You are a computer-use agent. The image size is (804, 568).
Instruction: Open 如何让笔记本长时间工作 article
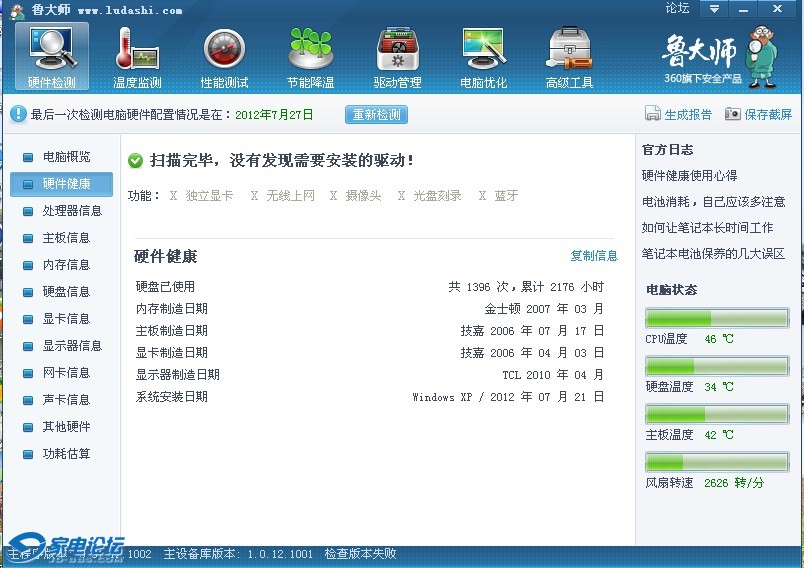[707, 228]
